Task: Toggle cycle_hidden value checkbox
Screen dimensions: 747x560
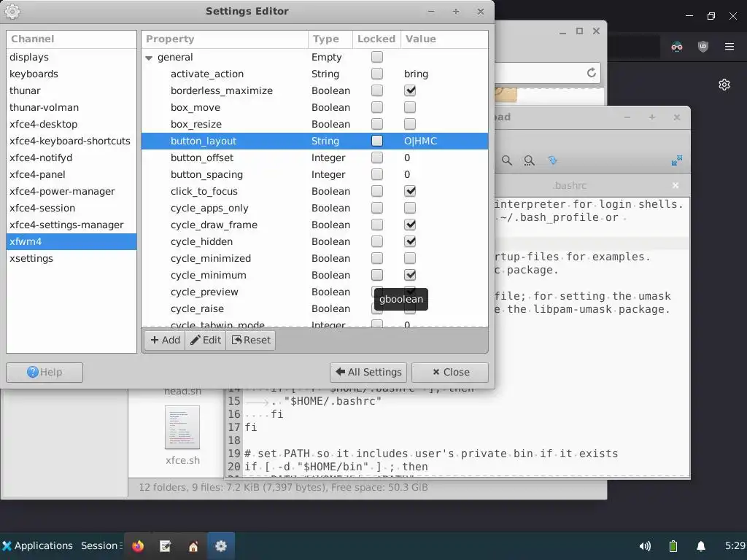Action: click(x=410, y=241)
